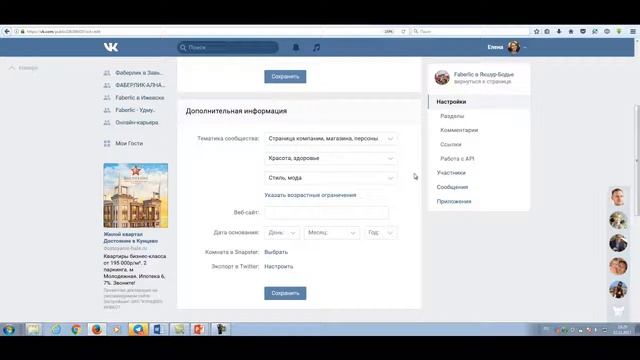This screenshot has width=640, height=360.
Task: Open Firefox from the taskbar
Action: [97, 329]
